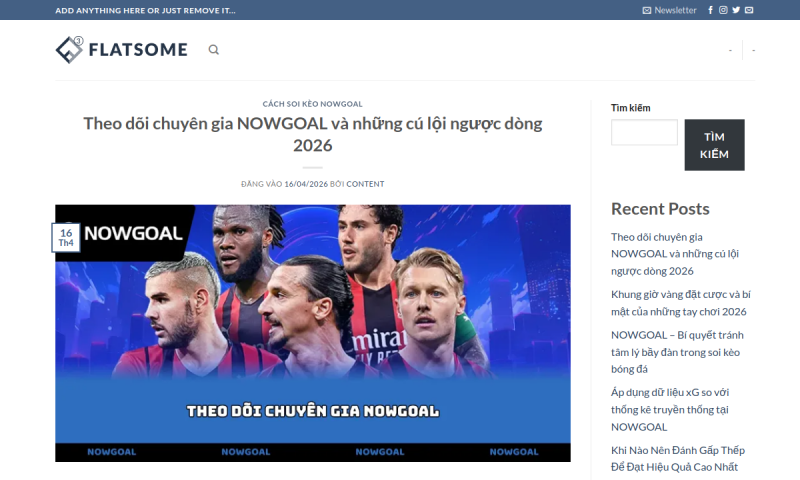Open recent post Bí quyết tránh tâm lý bầy đàn
Screen dimensions: 800x480
pyautogui.click(x=678, y=352)
